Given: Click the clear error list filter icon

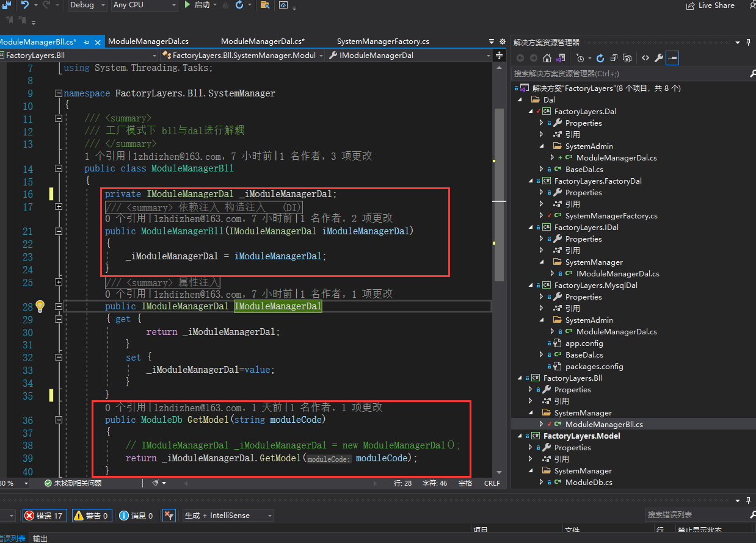Looking at the screenshot, I should click(x=170, y=516).
